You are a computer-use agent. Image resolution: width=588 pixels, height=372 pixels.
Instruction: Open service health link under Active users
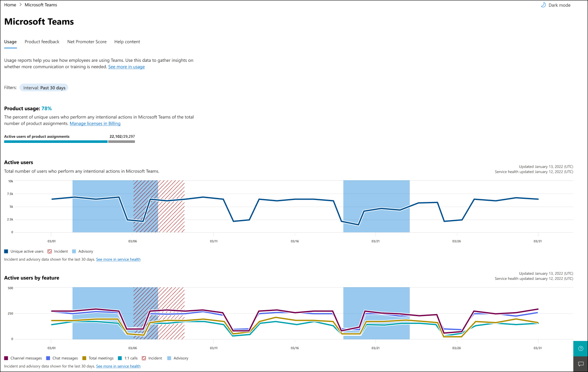118,259
